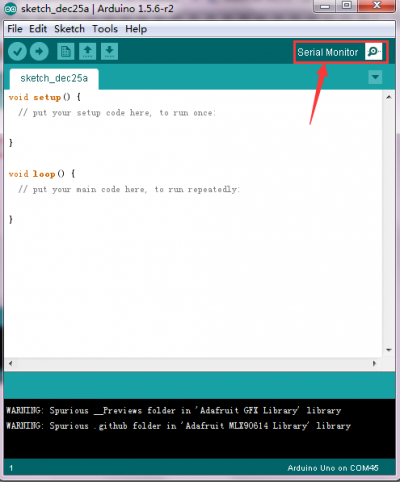Create a new sketch with New icon
This screenshot has height=482, width=400.
click(x=66, y=51)
